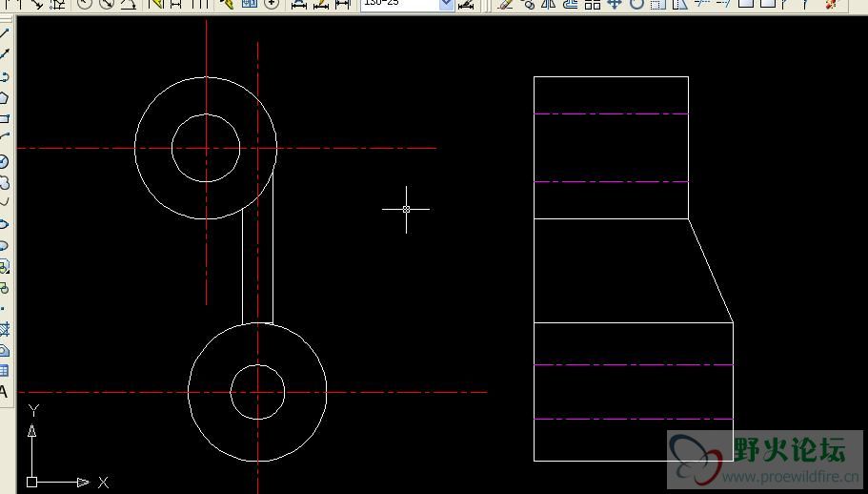
Task: Activate the Extend tool
Action: point(723,4)
